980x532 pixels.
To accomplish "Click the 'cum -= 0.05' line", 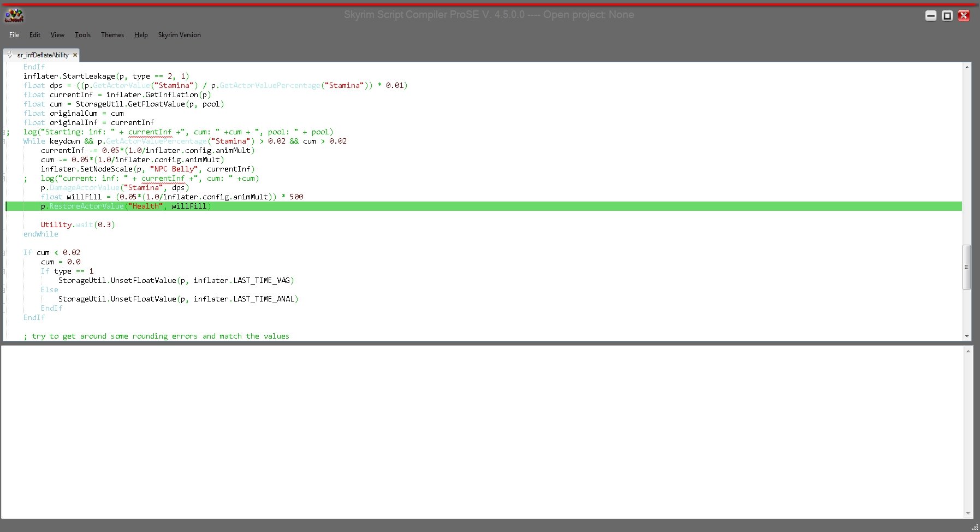I will click(x=132, y=159).
